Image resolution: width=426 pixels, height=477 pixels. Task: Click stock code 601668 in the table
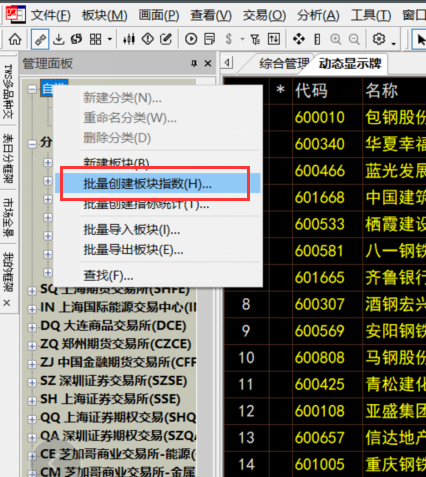[x=320, y=197]
